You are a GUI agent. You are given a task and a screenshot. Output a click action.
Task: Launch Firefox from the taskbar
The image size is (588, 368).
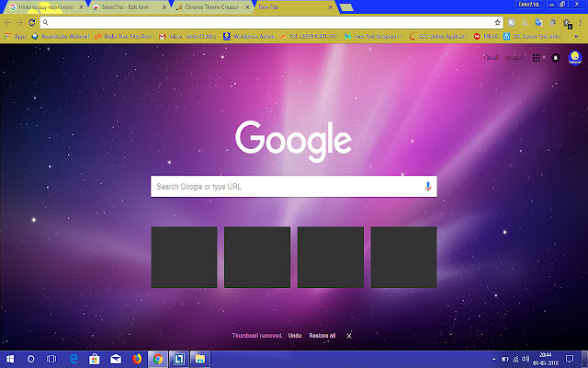click(x=137, y=360)
